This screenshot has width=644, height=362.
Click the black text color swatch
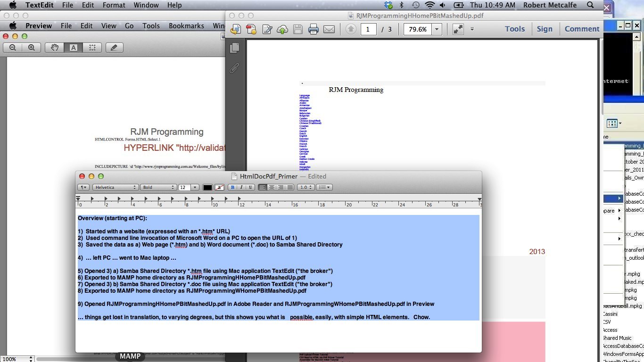pos(207,188)
